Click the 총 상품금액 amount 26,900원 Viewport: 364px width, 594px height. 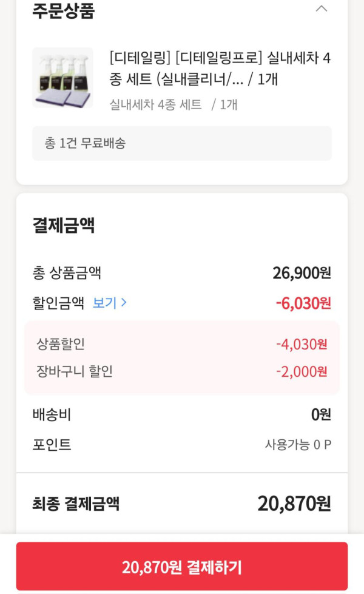click(x=302, y=273)
